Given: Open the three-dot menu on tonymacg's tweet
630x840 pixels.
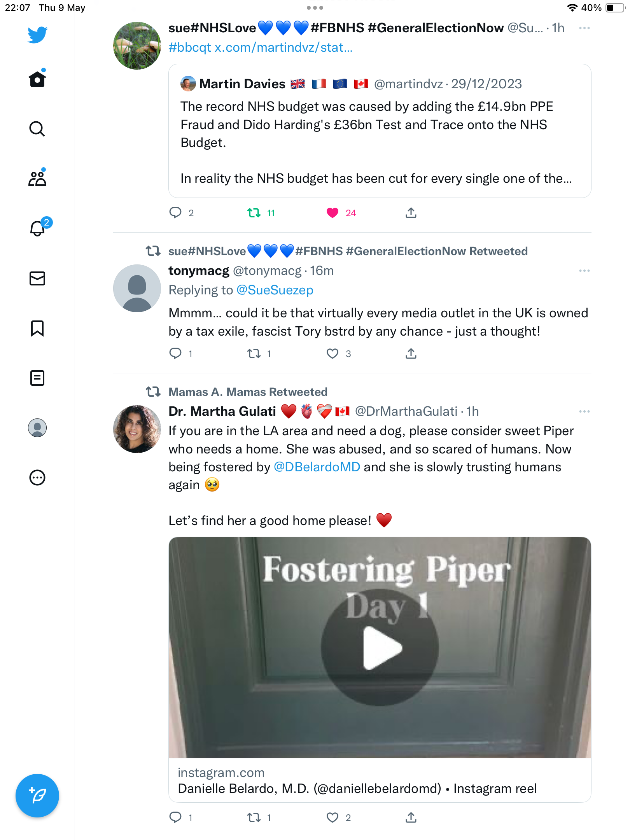Looking at the screenshot, I should [584, 271].
